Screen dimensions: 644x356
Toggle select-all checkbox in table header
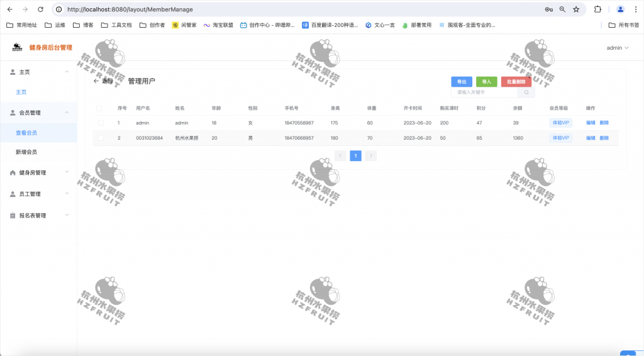pos(99,108)
